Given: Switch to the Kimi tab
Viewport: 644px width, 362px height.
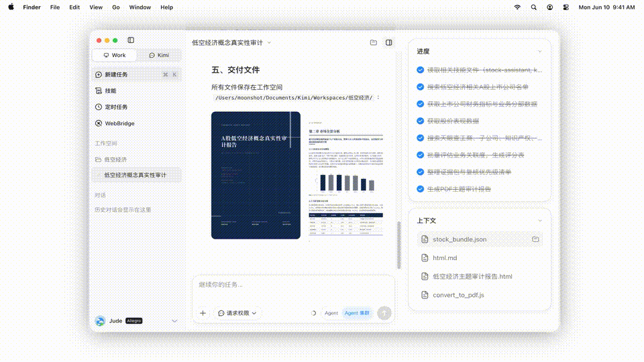Looking at the screenshot, I should point(159,56).
